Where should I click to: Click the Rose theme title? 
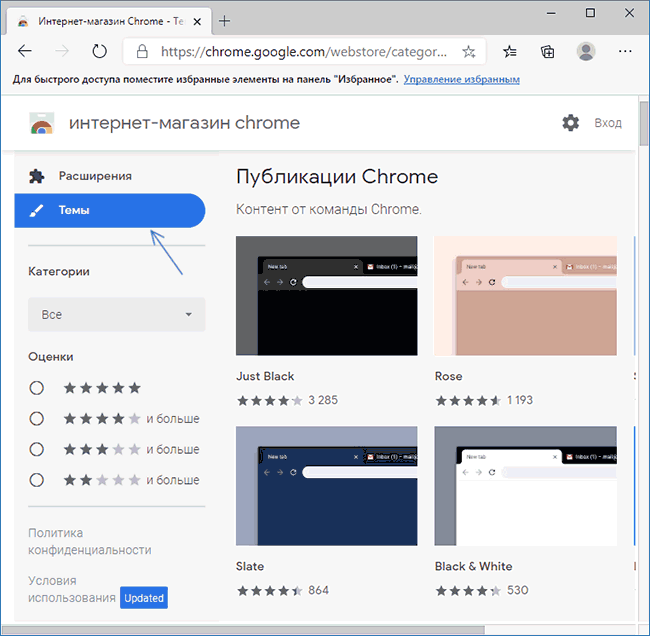(x=449, y=376)
